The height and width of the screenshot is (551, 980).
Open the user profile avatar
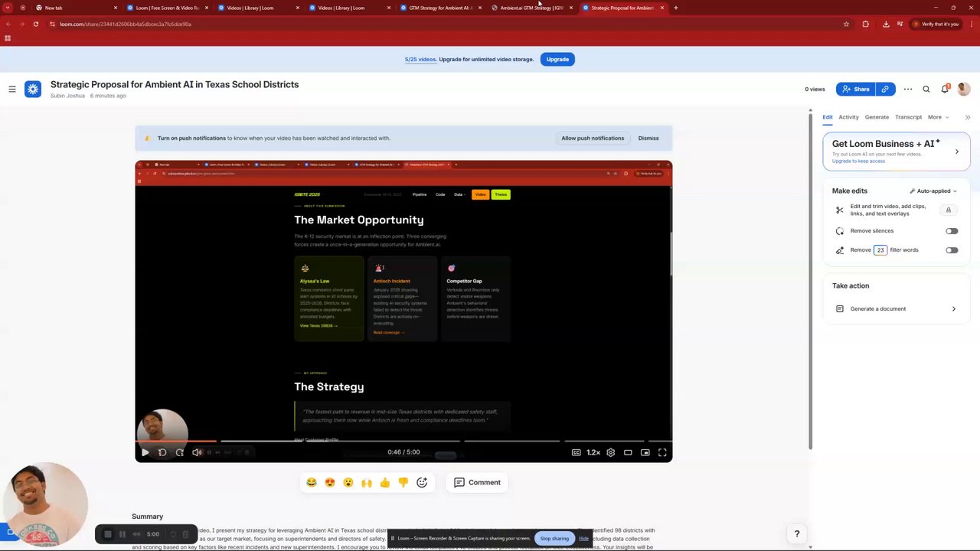tap(963, 90)
